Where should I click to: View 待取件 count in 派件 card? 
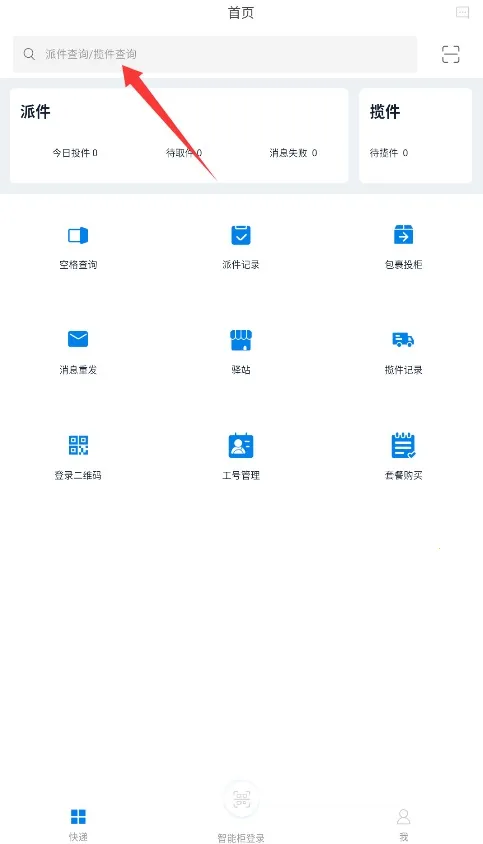click(x=184, y=153)
